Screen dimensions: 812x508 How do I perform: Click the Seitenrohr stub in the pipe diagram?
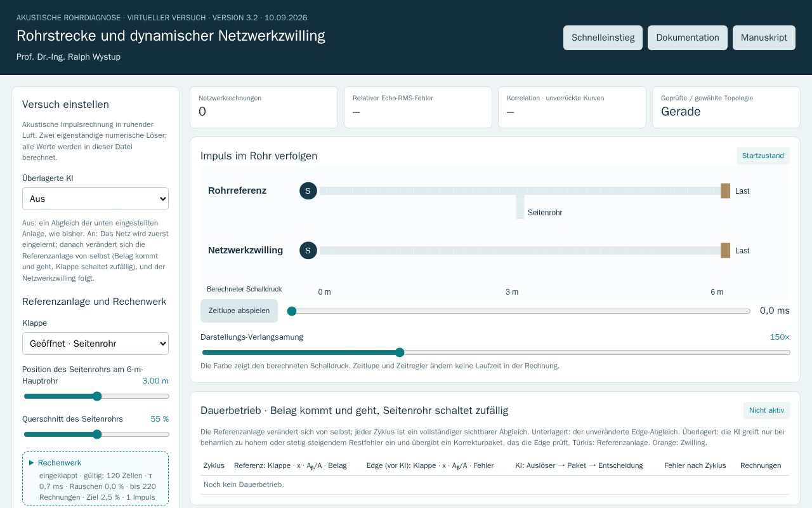point(520,206)
